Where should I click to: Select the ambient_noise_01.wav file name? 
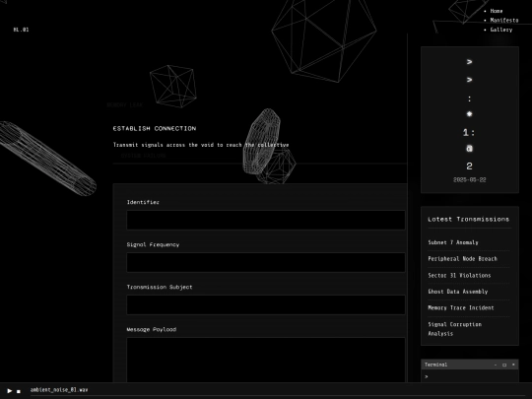(59, 390)
